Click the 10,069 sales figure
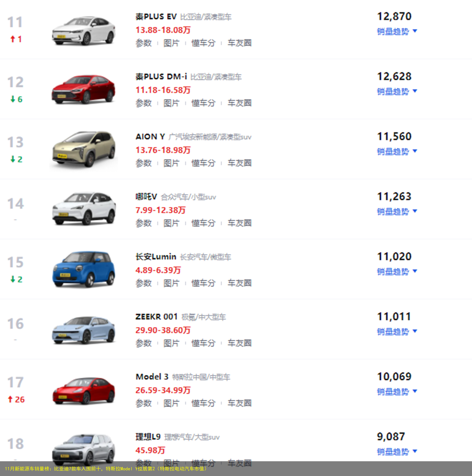 pyautogui.click(x=394, y=377)
